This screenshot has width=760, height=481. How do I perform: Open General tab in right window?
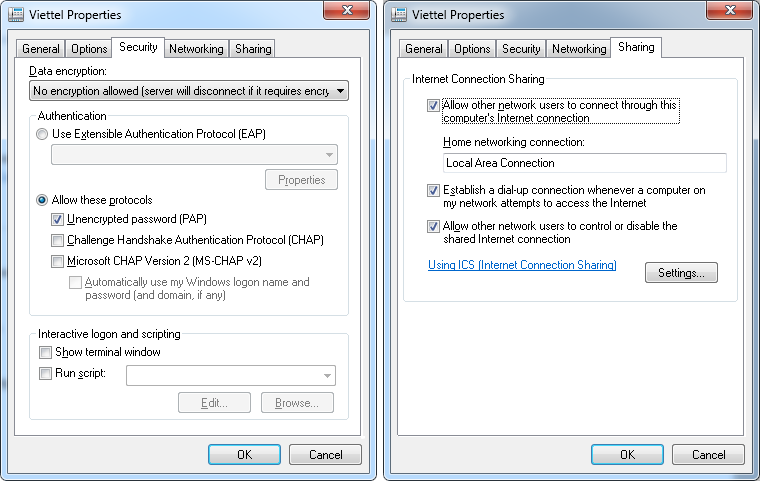pyautogui.click(x=424, y=49)
